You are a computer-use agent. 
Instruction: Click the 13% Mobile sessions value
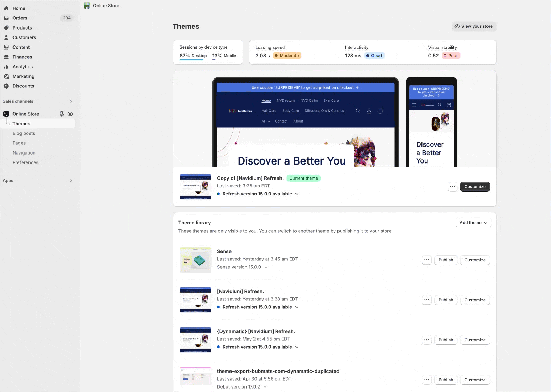tap(224, 56)
